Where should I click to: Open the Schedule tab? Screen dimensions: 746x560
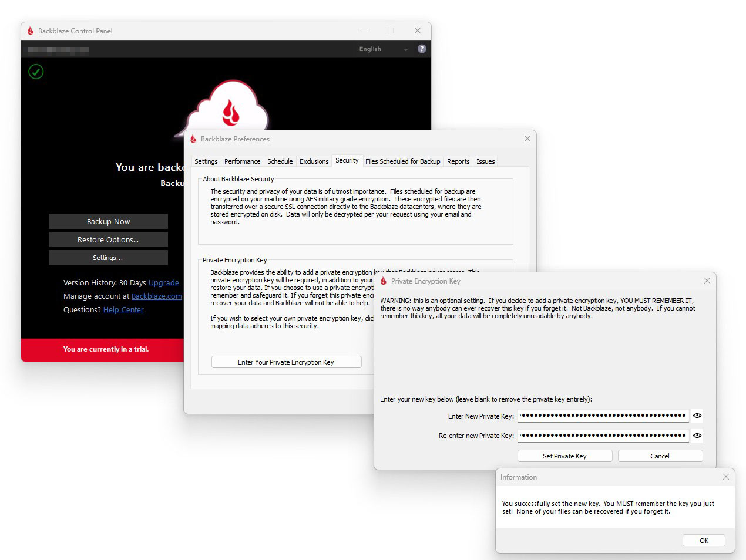point(280,161)
